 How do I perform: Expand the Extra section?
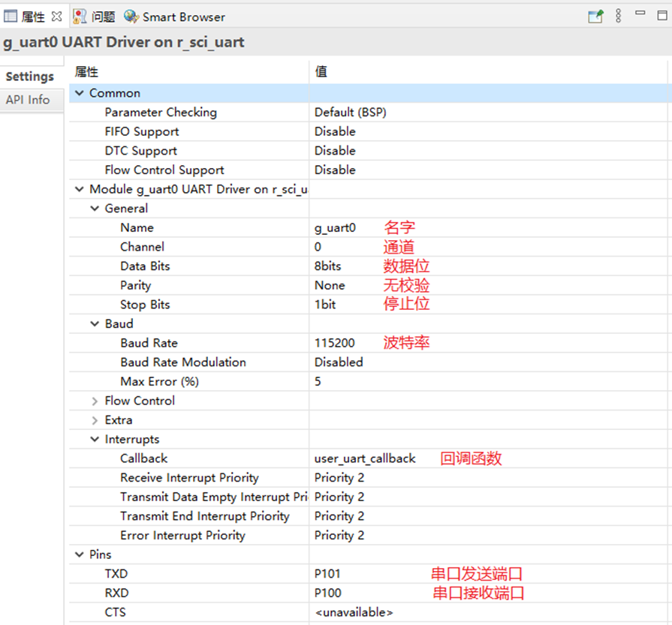click(94, 419)
